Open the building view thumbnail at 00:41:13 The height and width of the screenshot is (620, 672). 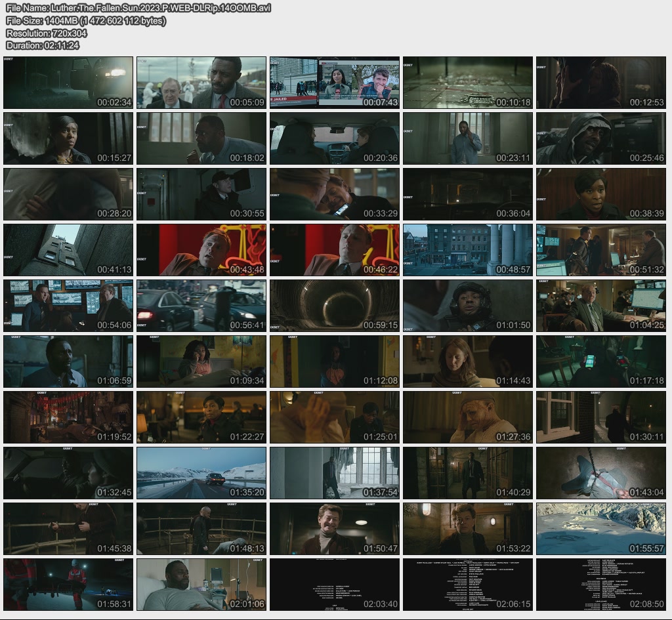[x=68, y=250]
